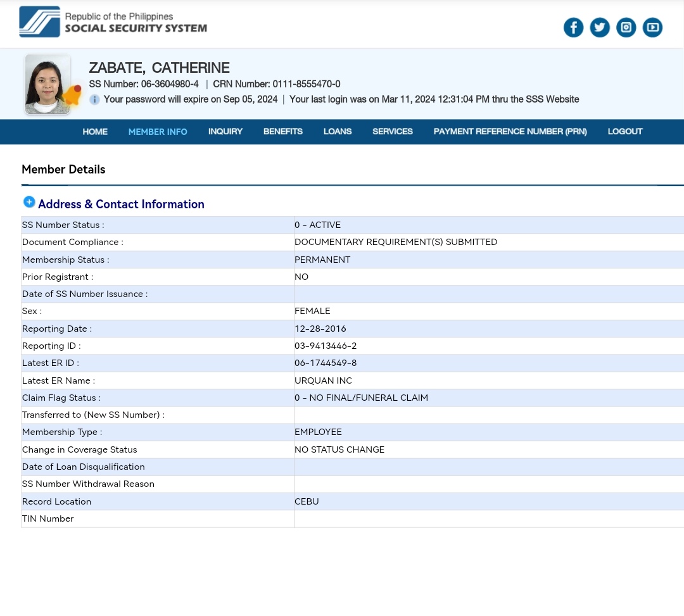684x616 pixels.
Task: Open the SSS Twitter icon
Action: tap(600, 27)
